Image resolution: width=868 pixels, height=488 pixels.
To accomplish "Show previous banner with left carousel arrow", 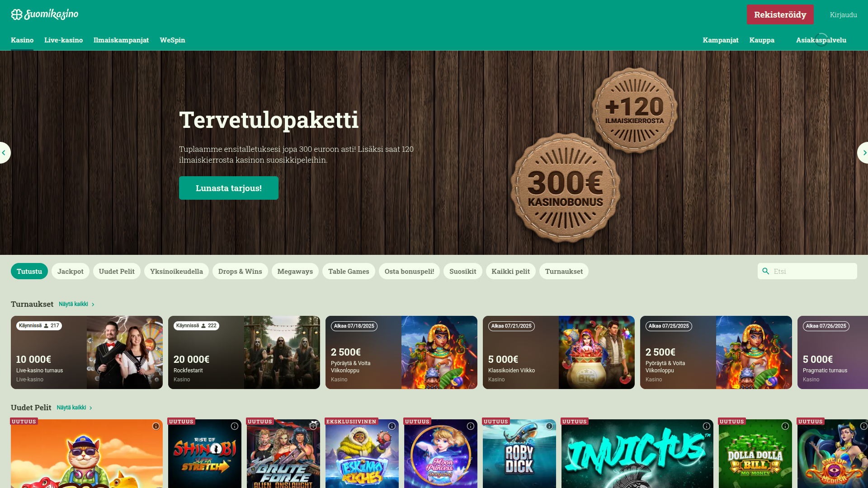I will [x=5, y=153].
